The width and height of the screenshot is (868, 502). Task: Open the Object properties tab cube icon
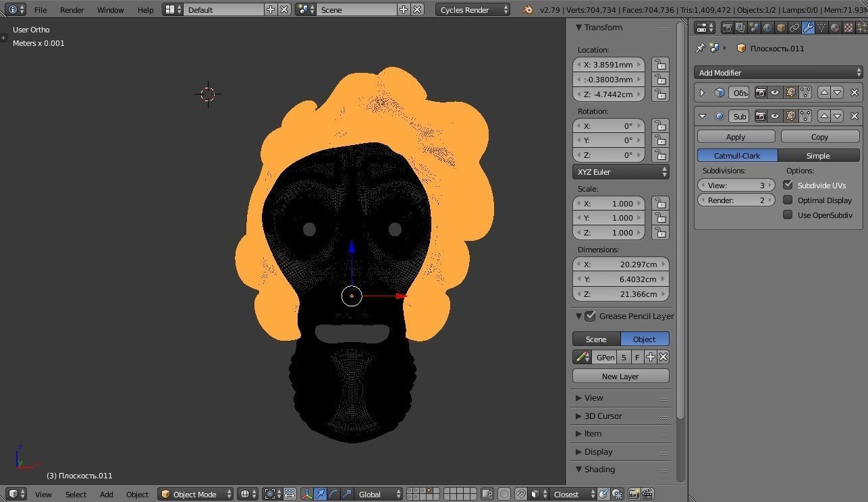point(781,28)
